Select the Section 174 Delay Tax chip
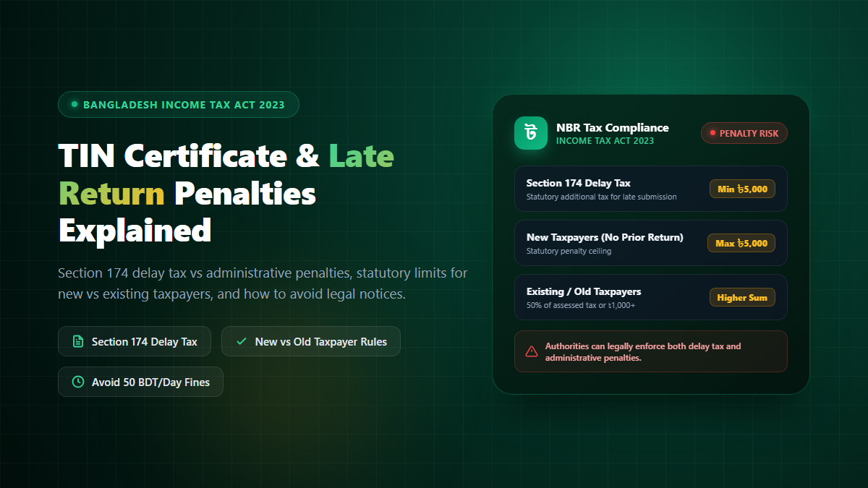 click(135, 341)
